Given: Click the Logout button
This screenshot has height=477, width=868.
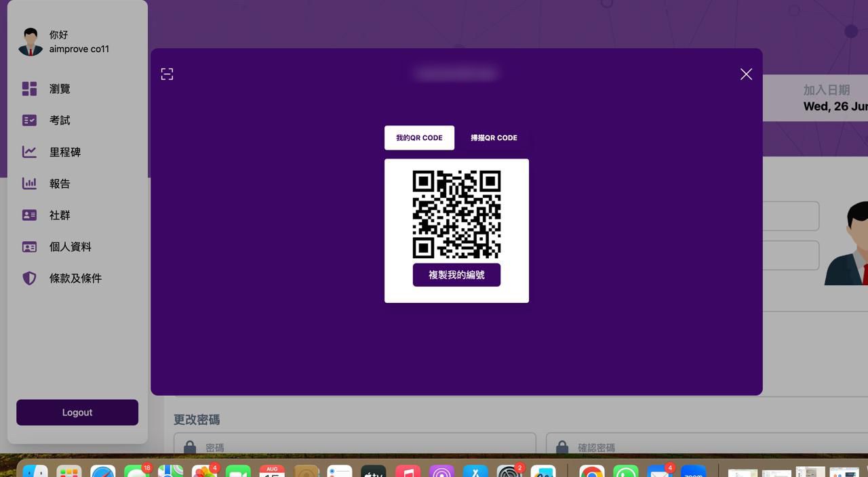Looking at the screenshot, I should (77, 412).
